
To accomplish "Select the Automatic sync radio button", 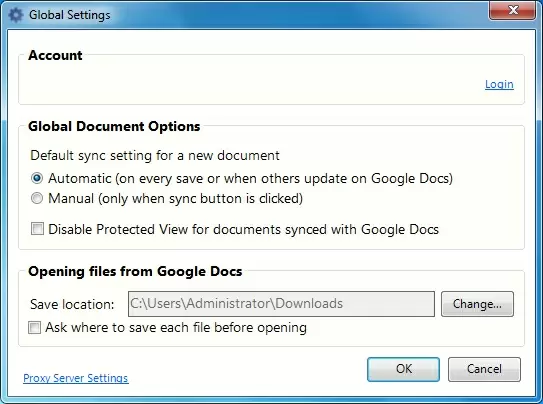I will tap(37, 178).
